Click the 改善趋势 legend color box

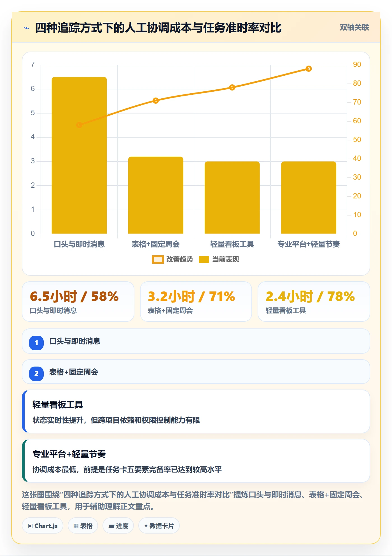[158, 260]
